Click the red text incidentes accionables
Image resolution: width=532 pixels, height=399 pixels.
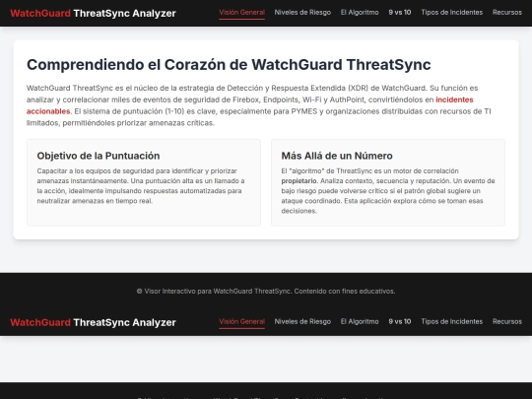[x=454, y=100]
